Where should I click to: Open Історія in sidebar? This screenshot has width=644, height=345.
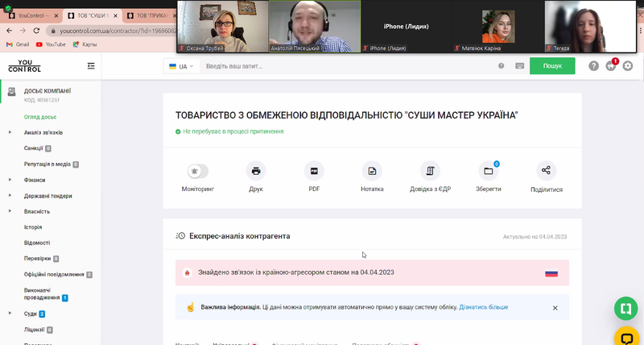coord(33,227)
